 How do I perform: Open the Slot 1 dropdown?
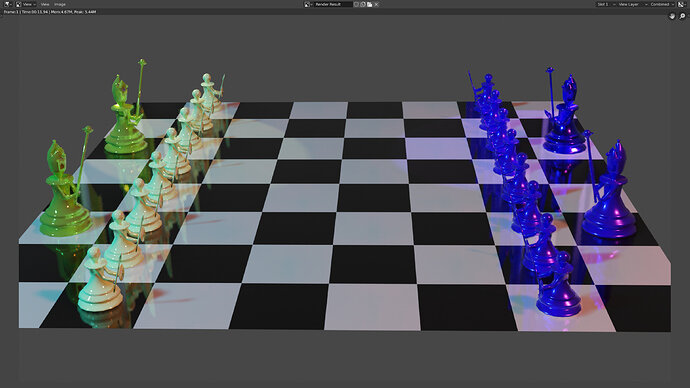point(606,4)
